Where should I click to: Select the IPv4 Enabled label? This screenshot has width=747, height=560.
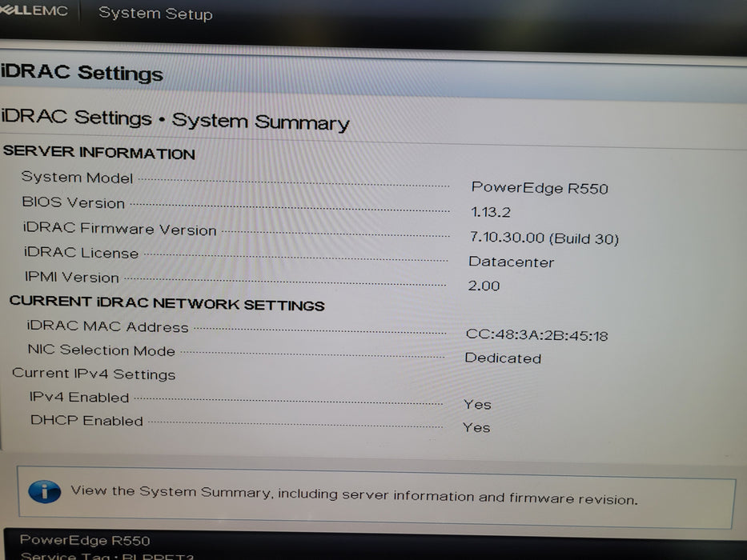coord(79,397)
